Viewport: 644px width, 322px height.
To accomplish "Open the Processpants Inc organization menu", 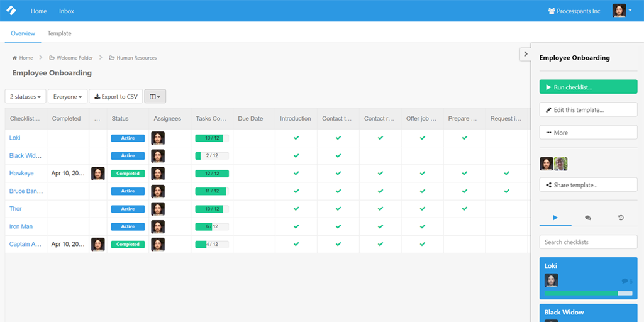I will [x=574, y=11].
